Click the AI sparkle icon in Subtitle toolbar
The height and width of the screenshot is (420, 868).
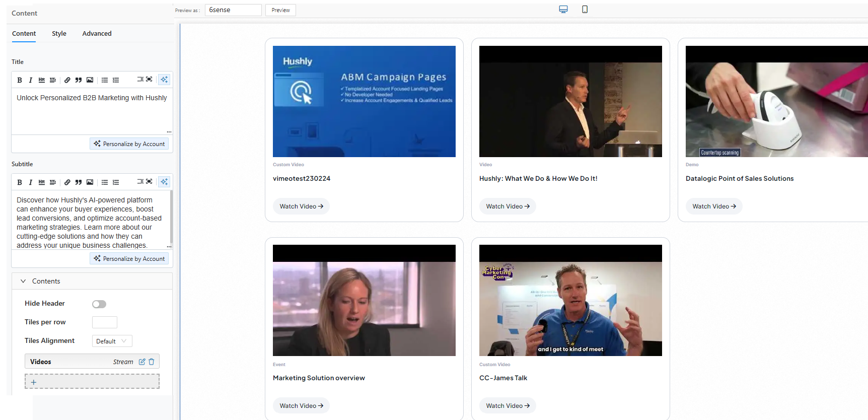[x=164, y=182]
